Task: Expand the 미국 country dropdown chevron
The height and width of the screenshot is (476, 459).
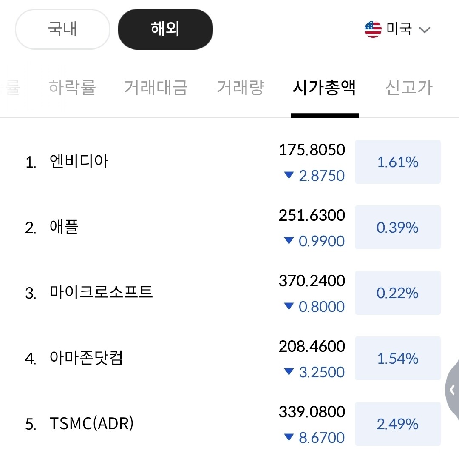Action: [425, 30]
